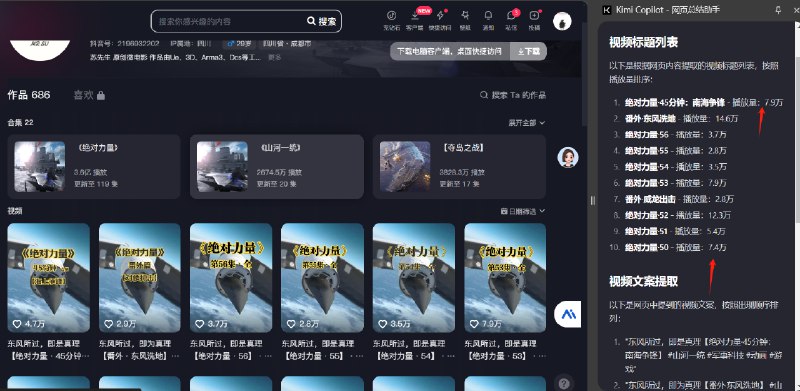Click the 视频文案提取 heading
The width and height of the screenshot is (800, 391).
(x=643, y=281)
